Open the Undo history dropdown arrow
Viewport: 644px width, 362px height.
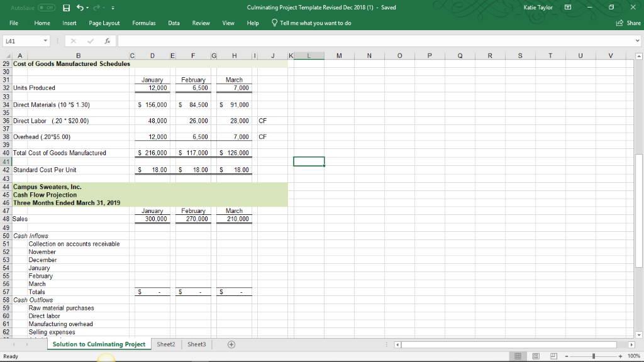pos(87,8)
